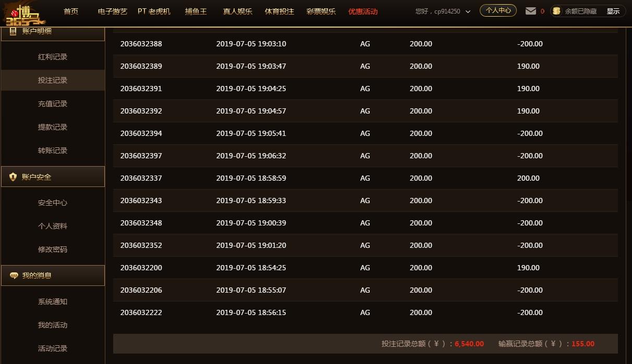
Task: Open the 首页 menu item
Action: (70, 11)
